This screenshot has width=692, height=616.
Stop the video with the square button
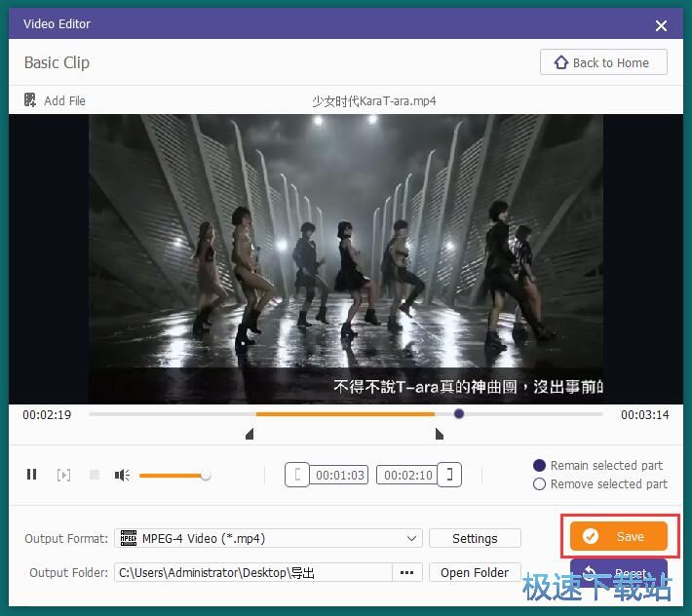[95, 475]
